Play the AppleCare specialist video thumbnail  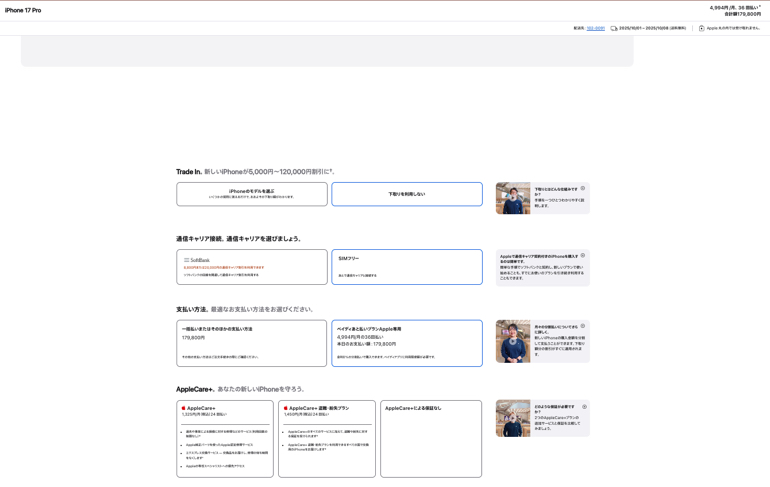pos(513,418)
